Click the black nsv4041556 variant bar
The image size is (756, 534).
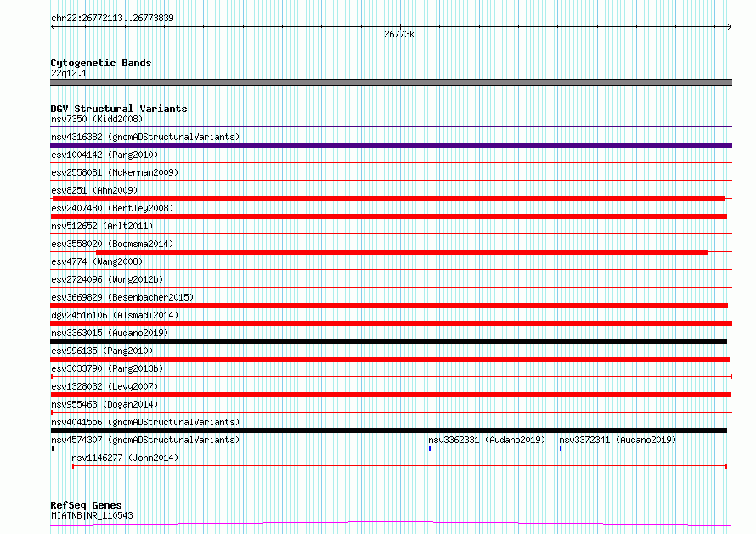(x=388, y=430)
